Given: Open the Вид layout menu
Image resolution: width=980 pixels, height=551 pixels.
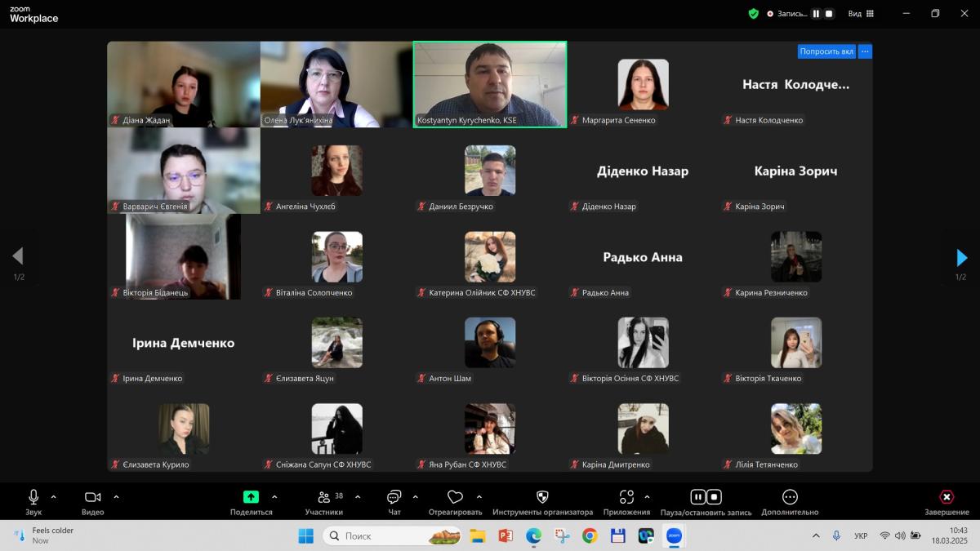Looking at the screenshot, I should [861, 13].
